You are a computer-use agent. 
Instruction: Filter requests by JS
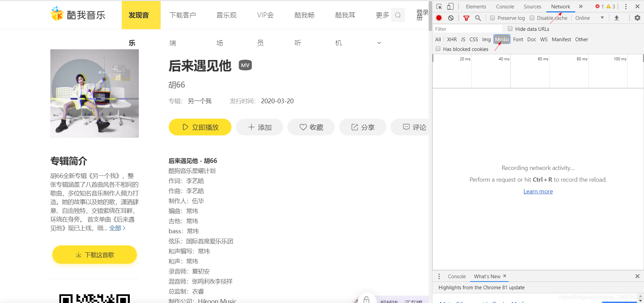click(x=463, y=39)
